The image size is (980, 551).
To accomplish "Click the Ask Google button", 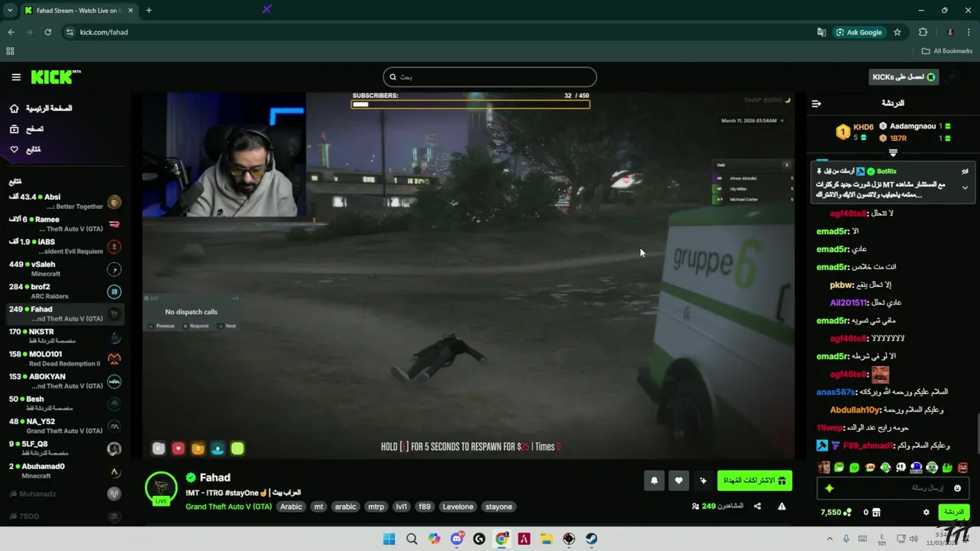I will (858, 32).
